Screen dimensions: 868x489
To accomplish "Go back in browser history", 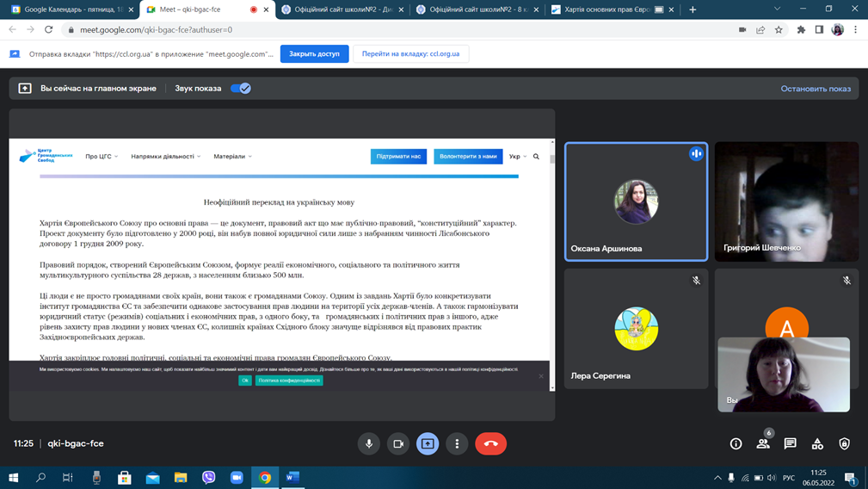I will (12, 30).
